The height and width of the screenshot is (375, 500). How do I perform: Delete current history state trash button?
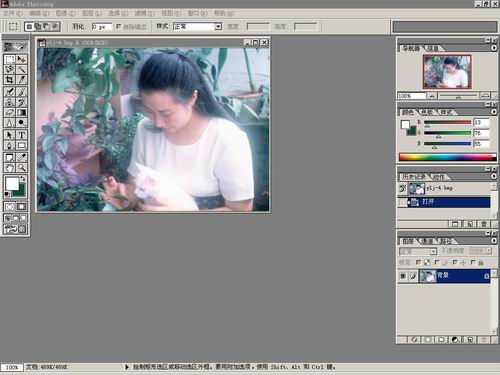(x=484, y=224)
